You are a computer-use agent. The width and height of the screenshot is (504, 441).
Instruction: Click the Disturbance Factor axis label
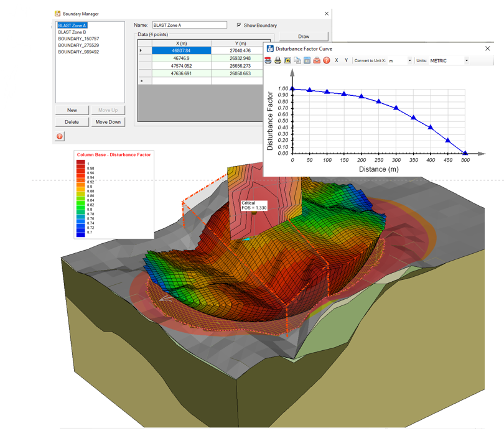(270, 121)
